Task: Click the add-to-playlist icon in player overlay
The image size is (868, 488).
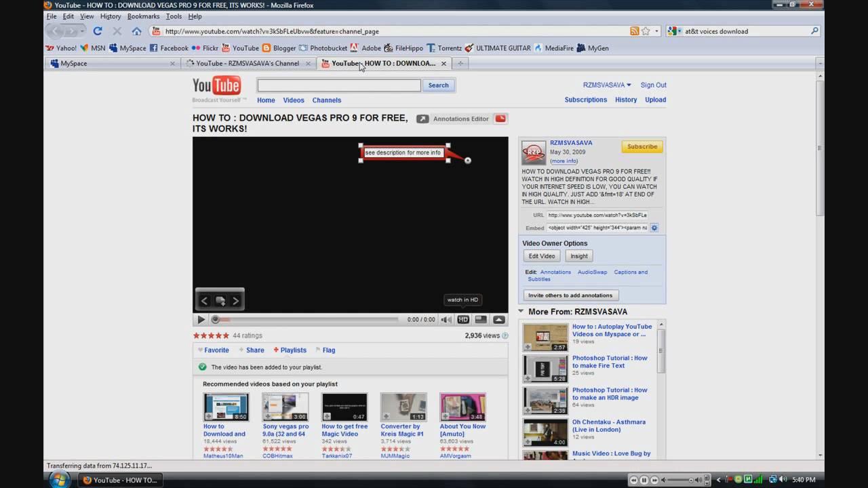Action: coord(220,301)
